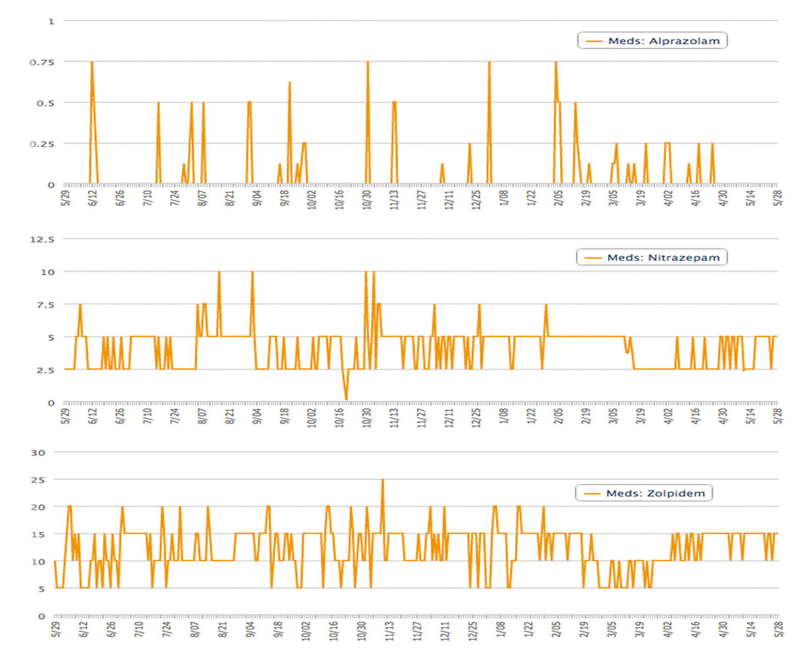The image size is (812, 661).
Task: Click the 8/21 date label on Nitrazepam chart
Action: [x=230, y=416]
